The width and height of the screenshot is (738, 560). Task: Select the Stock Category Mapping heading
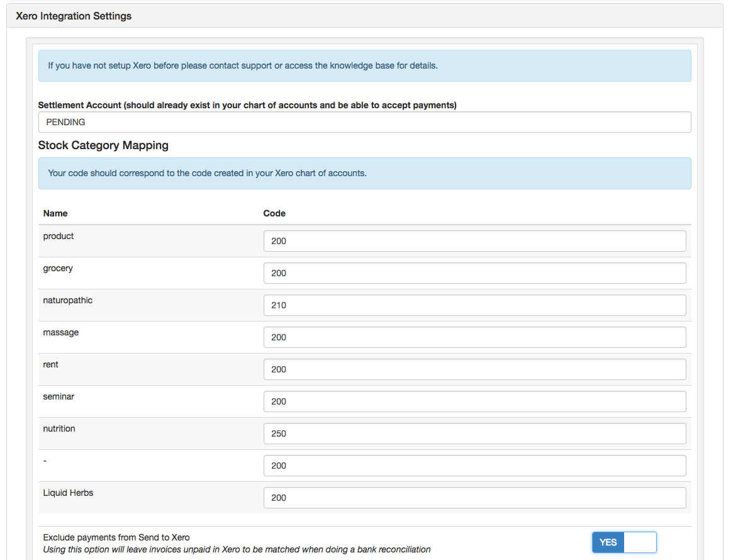click(x=103, y=145)
